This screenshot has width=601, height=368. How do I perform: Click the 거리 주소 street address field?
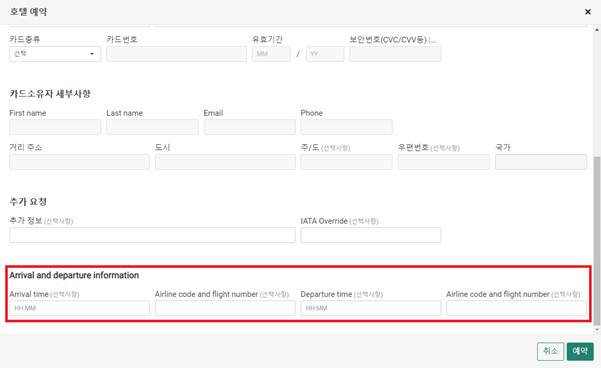79,162
